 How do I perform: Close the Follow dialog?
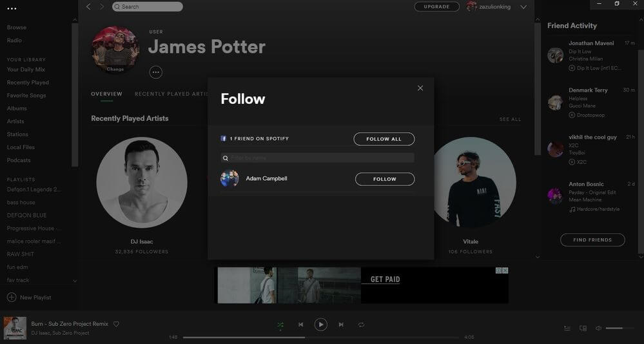[x=420, y=88]
